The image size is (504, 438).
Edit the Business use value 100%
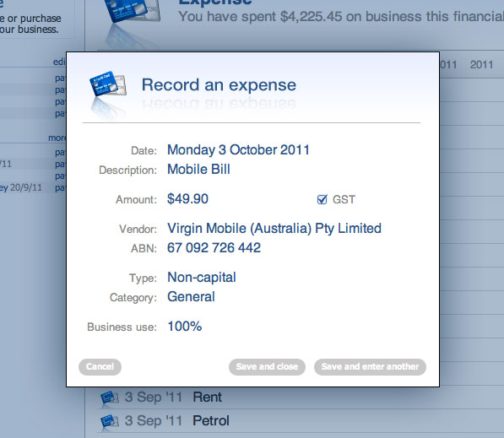(185, 327)
